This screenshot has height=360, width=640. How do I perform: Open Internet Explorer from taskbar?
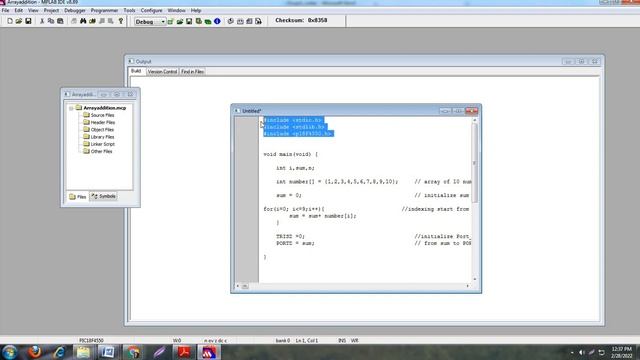pyautogui.click(x=59, y=352)
